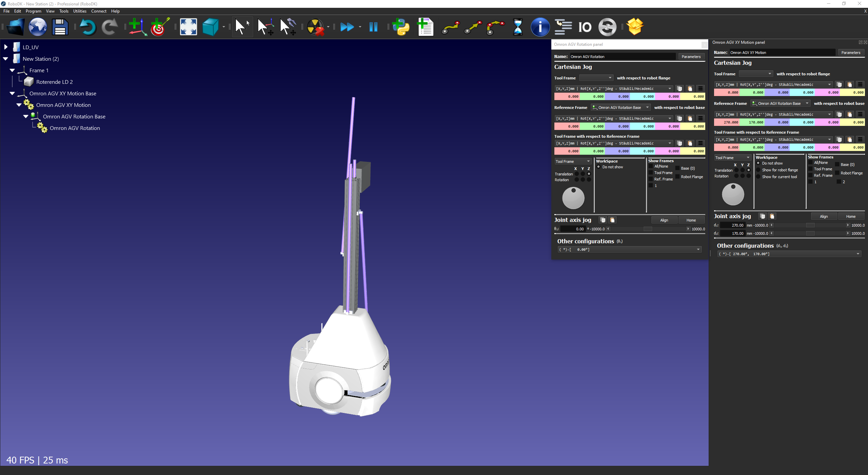
Task: Toggle the All/None checkbox in XY Motion panel
Action: 811,163
